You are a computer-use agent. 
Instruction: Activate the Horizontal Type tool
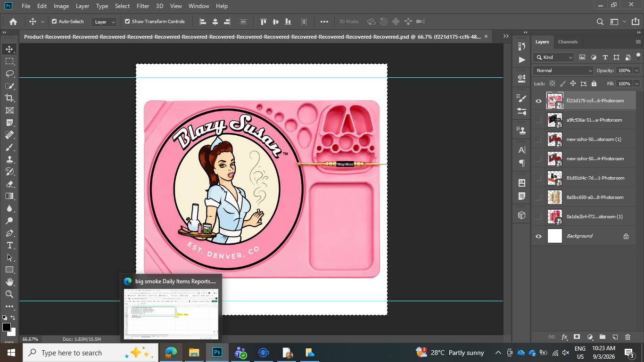point(9,245)
